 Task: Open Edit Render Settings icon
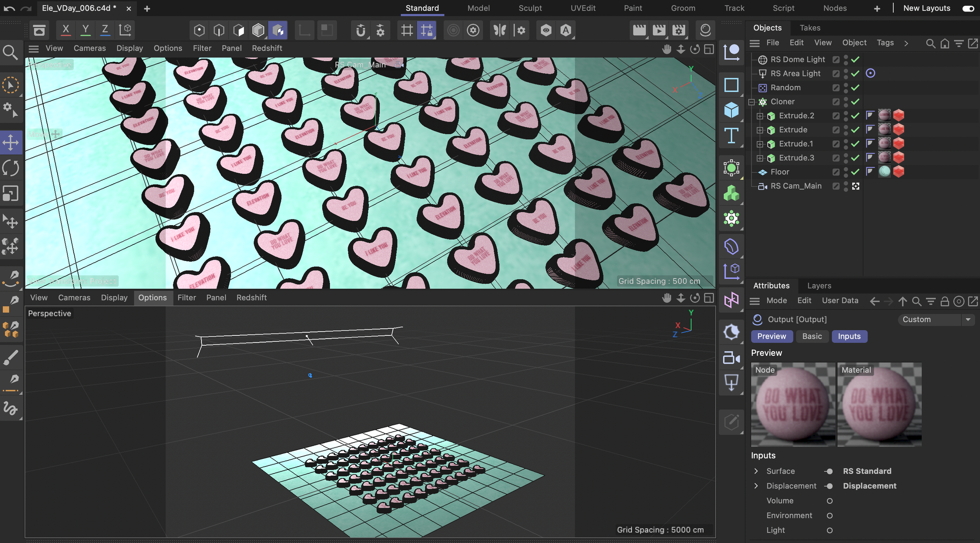[x=679, y=30]
